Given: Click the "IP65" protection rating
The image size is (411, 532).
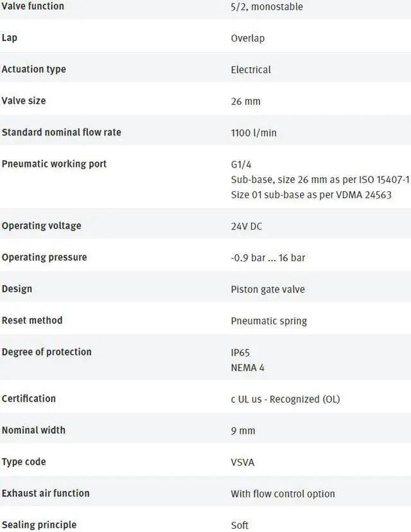Looking at the screenshot, I should [240, 352].
